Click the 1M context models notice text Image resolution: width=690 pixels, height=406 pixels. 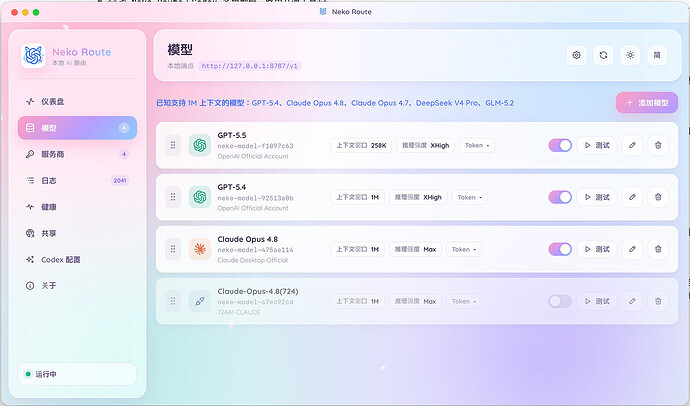tap(335, 103)
